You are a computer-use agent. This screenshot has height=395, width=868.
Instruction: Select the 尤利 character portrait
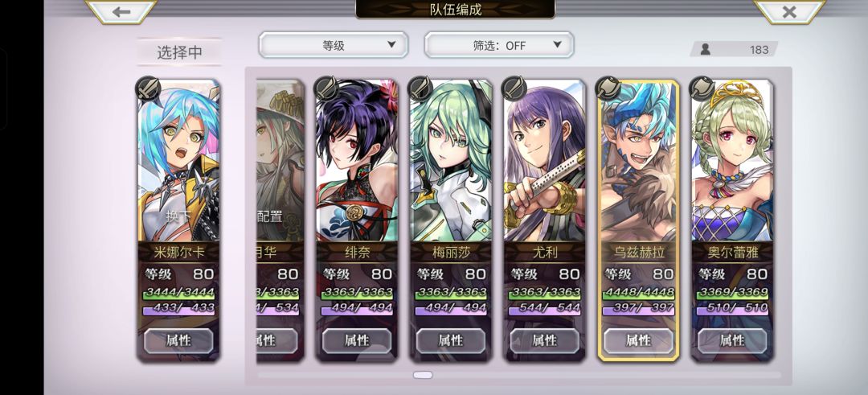[x=545, y=161]
